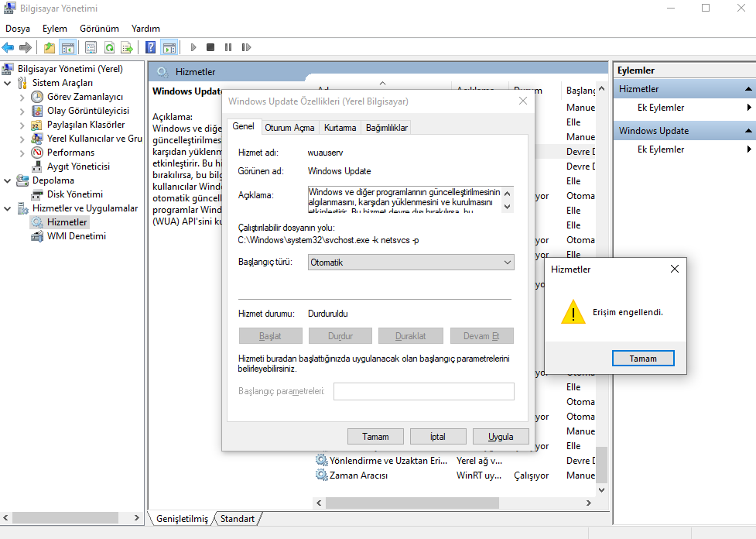Select the Olay Görüntüleyicisi icon
Screen dimensions: 756x539
coord(37,111)
